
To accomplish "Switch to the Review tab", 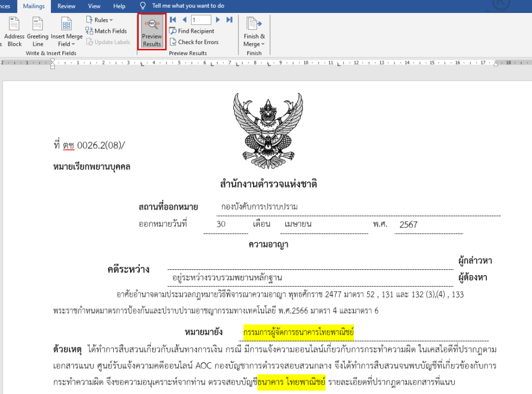I will pyautogui.click(x=66, y=6).
